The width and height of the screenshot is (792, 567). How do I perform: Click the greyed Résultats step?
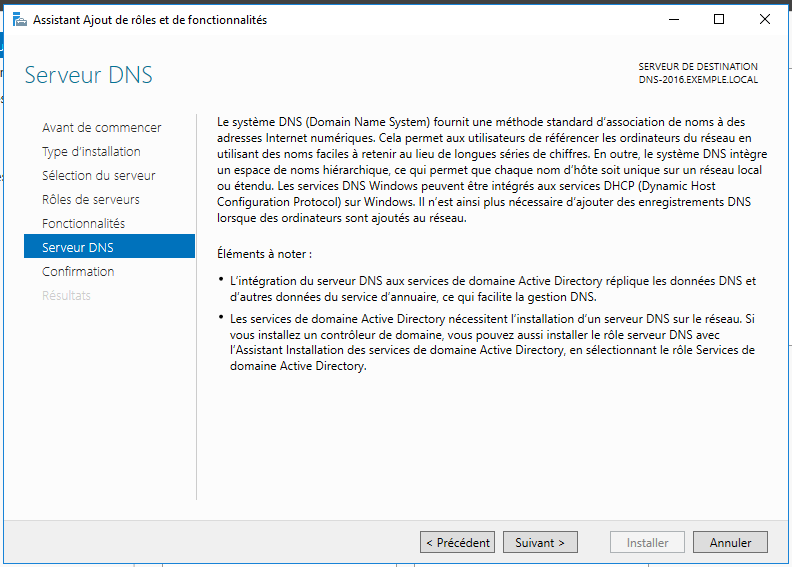(x=66, y=295)
